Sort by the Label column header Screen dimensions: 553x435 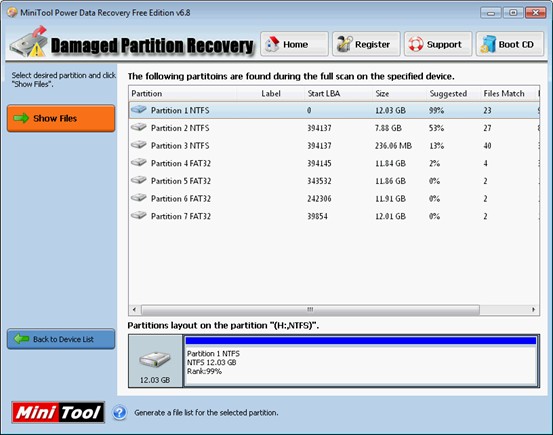tap(271, 93)
